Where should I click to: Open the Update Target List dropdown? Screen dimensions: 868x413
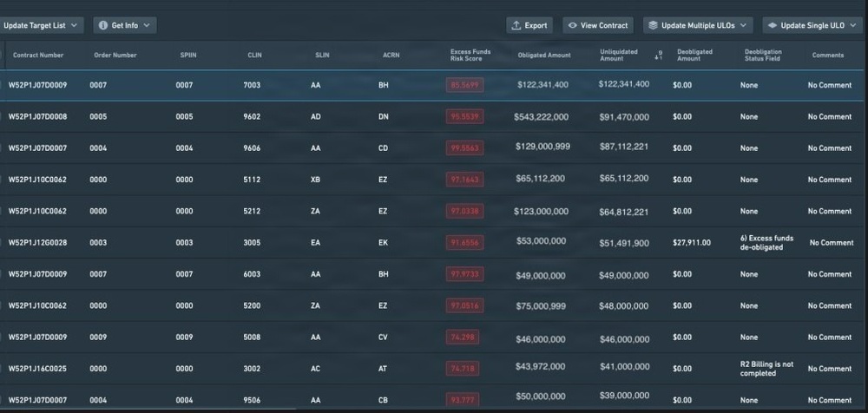pyautogui.click(x=41, y=25)
